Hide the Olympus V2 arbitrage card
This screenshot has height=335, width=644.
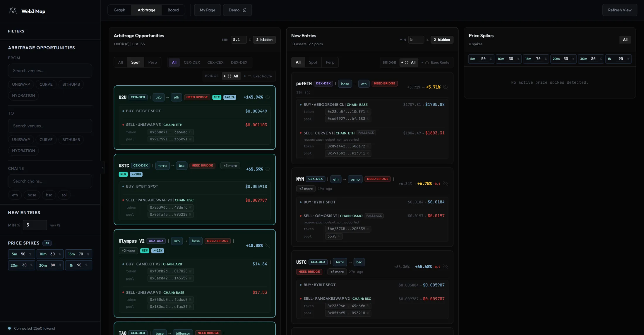coord(268,246)
